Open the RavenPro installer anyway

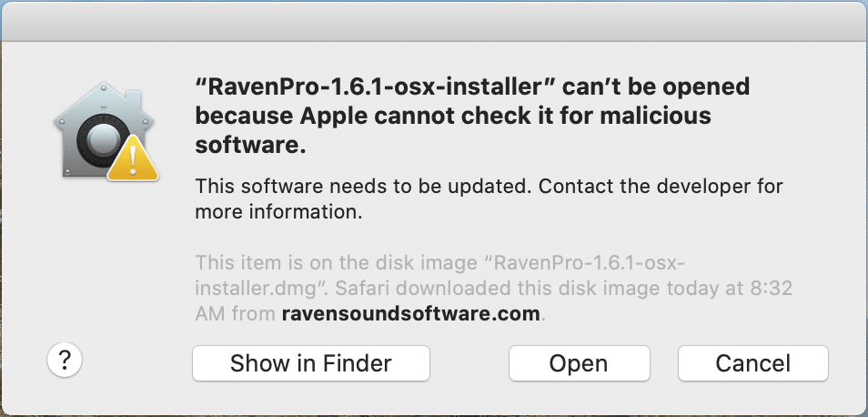click(x=579, y=363)
